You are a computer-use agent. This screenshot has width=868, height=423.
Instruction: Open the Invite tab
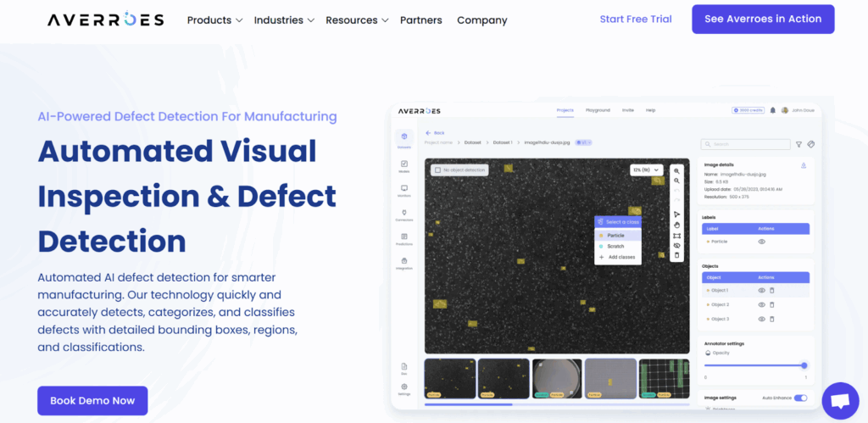pos(628,110)
